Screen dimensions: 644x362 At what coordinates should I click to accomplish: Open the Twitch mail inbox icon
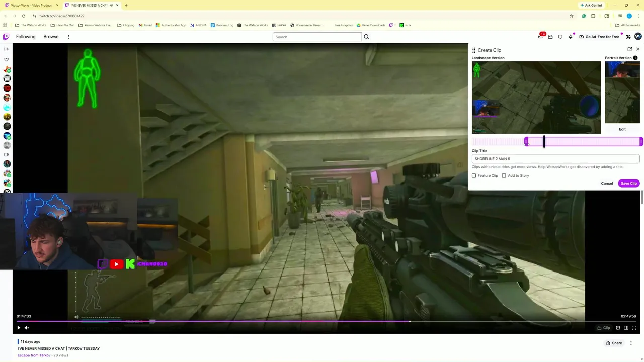pyautogui.click(x=550, y=37)
